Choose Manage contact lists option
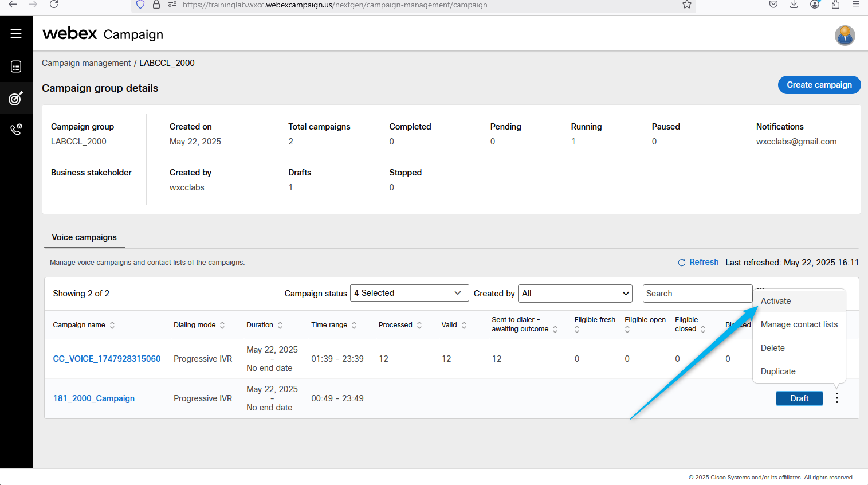 [799, 324]
